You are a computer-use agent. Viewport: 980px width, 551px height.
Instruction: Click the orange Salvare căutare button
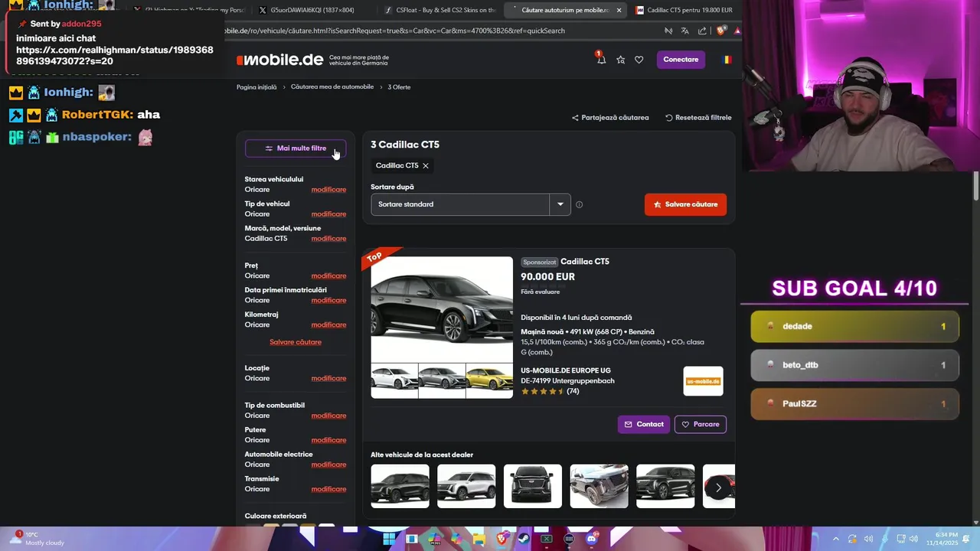pos(685,204)
